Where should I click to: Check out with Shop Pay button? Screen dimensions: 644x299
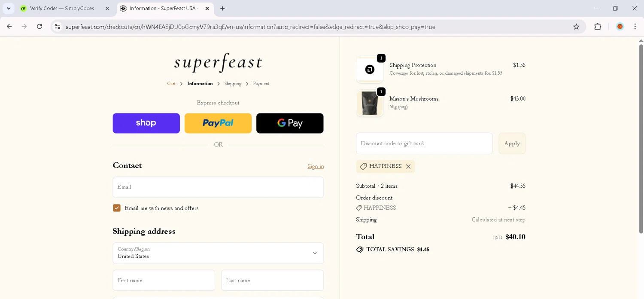tap(146, 123)
